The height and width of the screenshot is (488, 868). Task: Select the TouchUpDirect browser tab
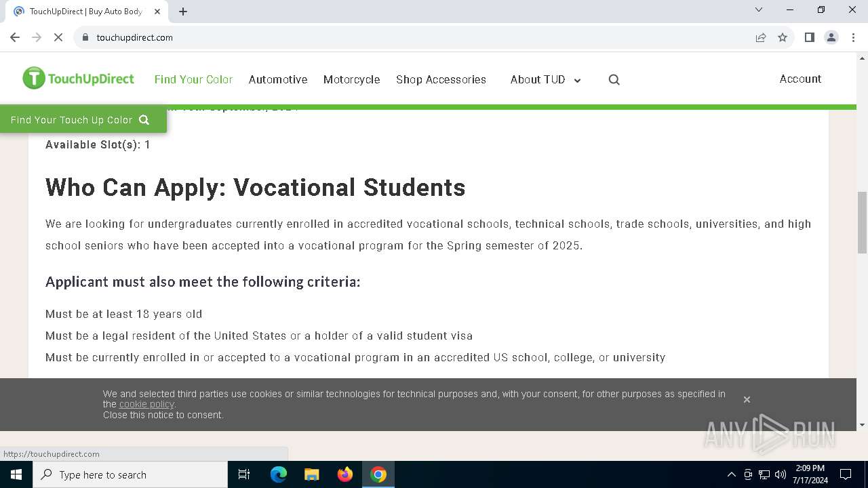click(87, 12)
